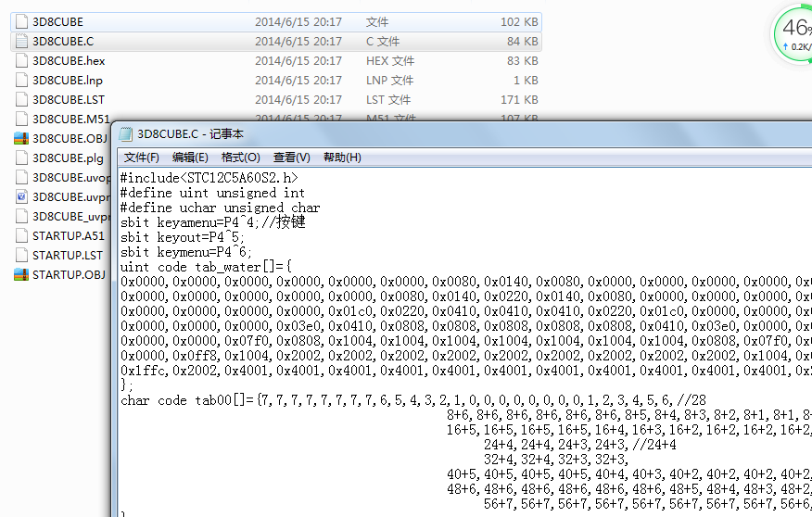812x517 pixels.
Task: Click the 3D8CUBE.OBJ archive icon
Action: click(x=21, y=138)
